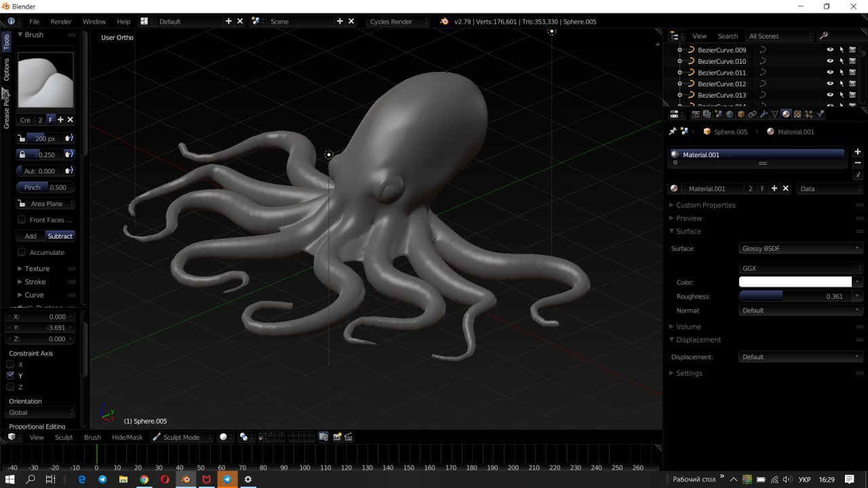
Task: Remove the selected material slot
Action: 858,163
